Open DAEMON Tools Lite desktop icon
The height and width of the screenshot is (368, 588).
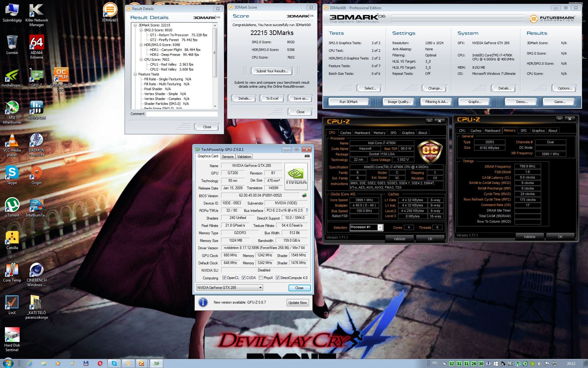(x=36, y=145)
